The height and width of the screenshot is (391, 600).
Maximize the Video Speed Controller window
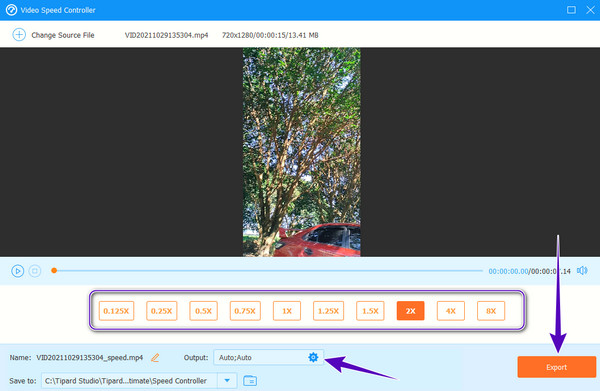[x=571, y=10]
